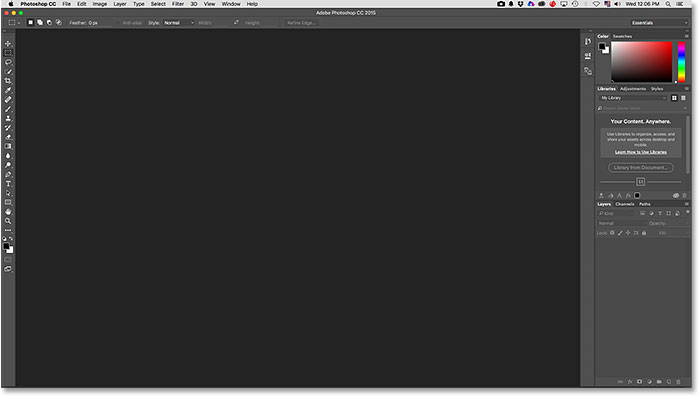Image resolution: width=699 pixels, height=396 pixels.
Task: Open the Essentials workspace dropdown
Action: 659,23
